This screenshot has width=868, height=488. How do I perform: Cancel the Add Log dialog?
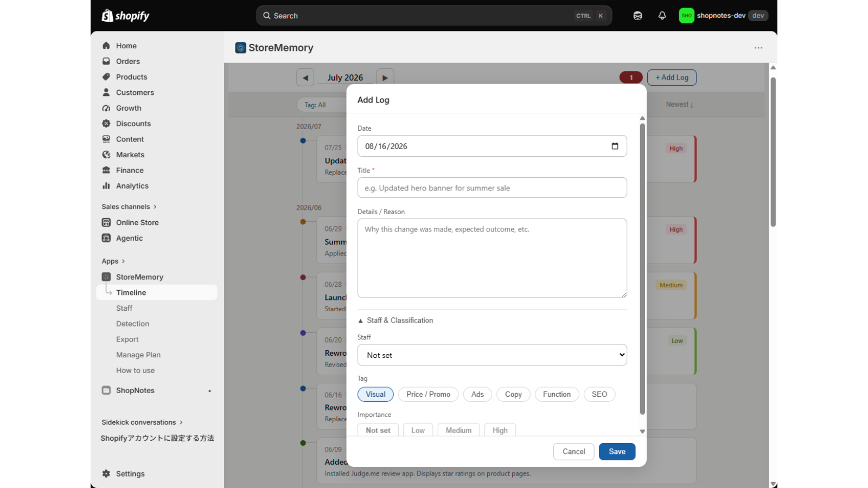[x=573, y=452]
